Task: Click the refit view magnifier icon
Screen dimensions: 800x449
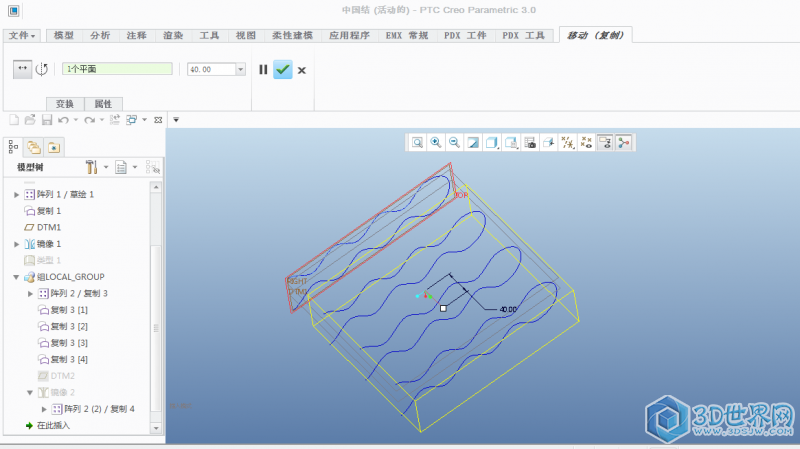Action: pyautogui.click(x=418, y=143)
